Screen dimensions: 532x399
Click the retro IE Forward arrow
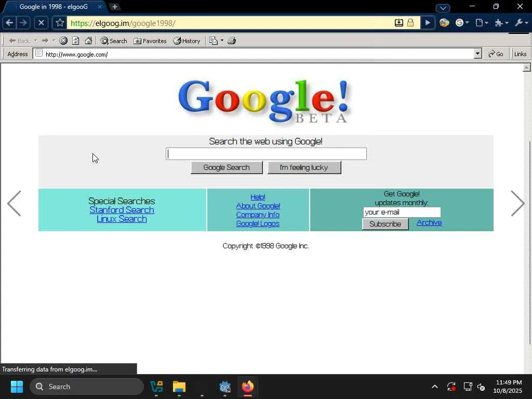(45, 41)
